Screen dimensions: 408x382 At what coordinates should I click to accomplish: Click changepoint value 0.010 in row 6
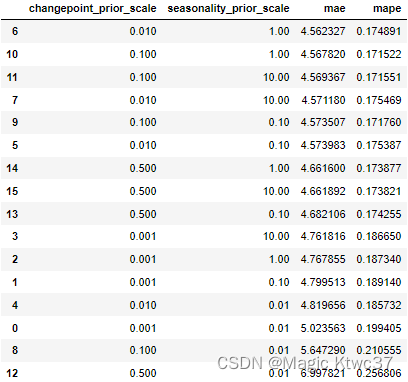click(143, 31)
